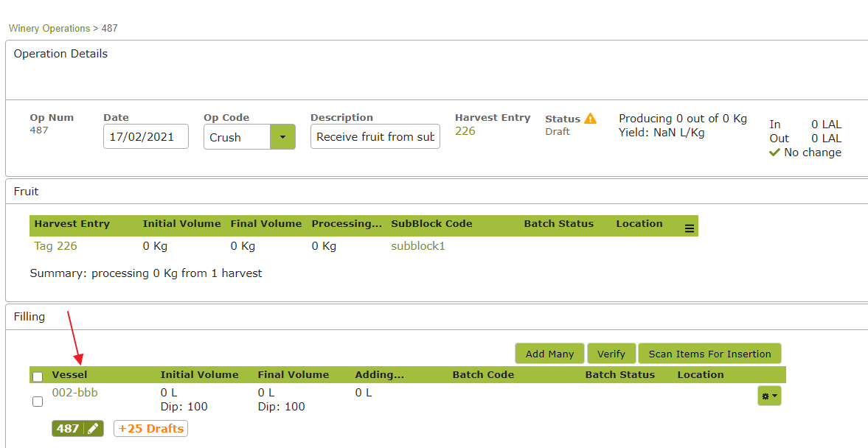Click the Verify button

pos(611,354)
